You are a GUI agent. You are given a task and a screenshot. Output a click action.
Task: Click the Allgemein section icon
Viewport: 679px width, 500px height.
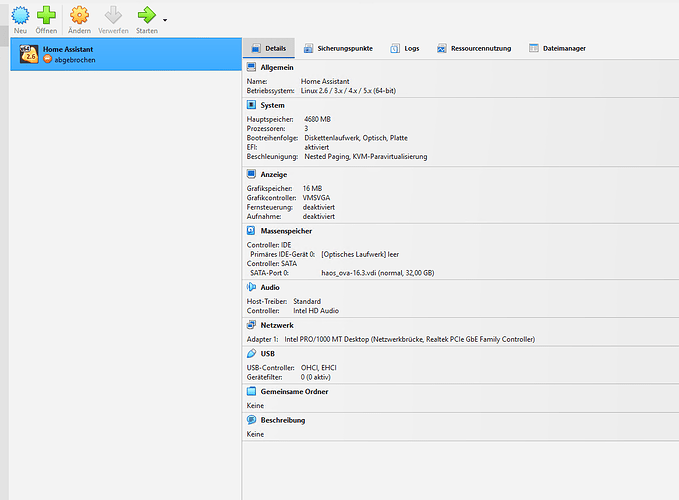click(251, 67)
